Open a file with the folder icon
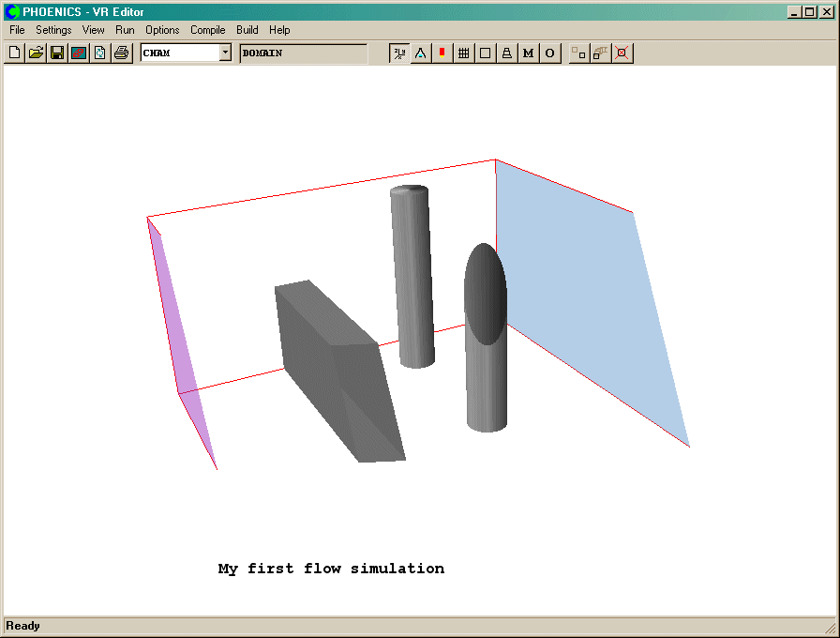Image resolution: width=840 pixels, height=638 pixels. (x=36, y=53)
